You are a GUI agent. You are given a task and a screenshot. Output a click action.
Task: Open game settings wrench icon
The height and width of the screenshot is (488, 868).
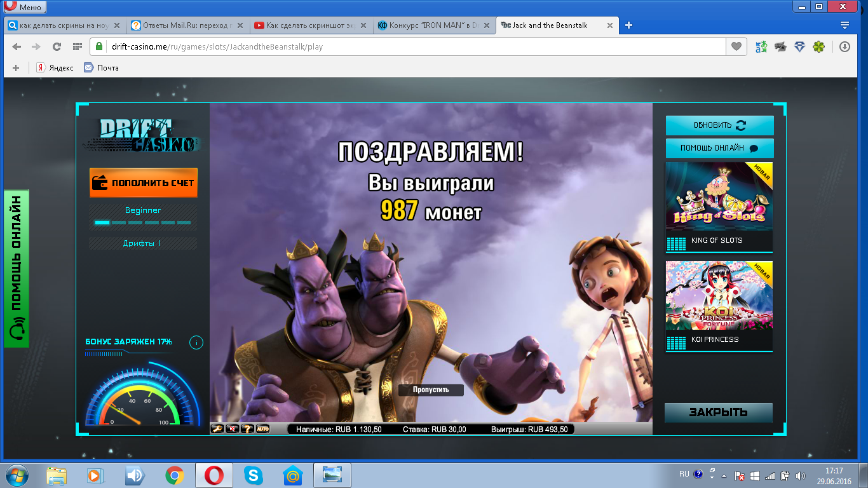[x=217, y=430]
